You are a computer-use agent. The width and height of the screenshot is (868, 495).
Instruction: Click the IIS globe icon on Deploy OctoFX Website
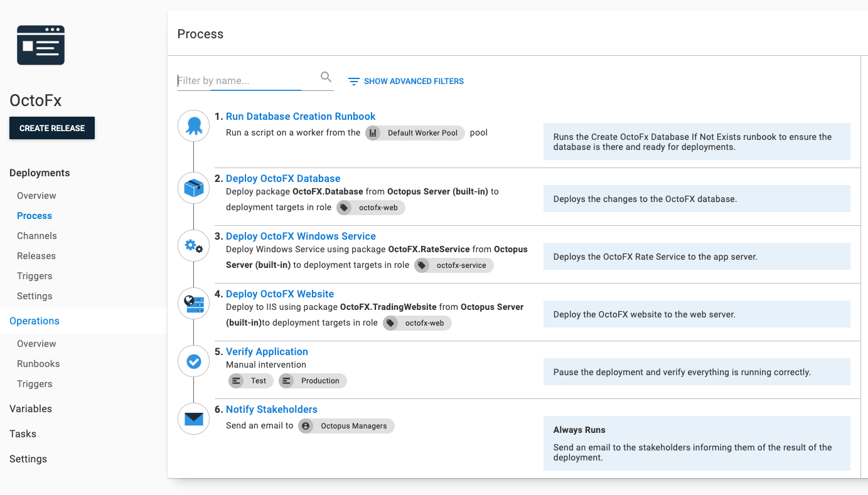tap(193, 303)
